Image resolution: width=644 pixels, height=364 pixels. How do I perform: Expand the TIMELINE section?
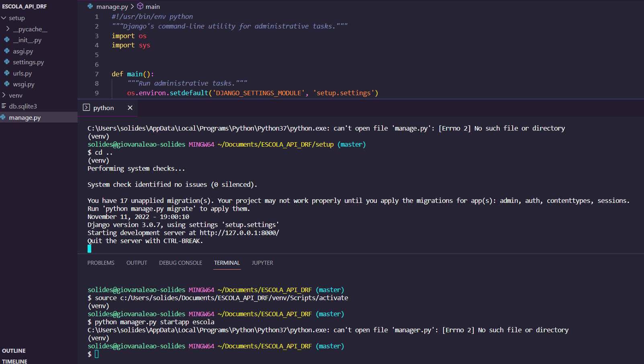14,361
